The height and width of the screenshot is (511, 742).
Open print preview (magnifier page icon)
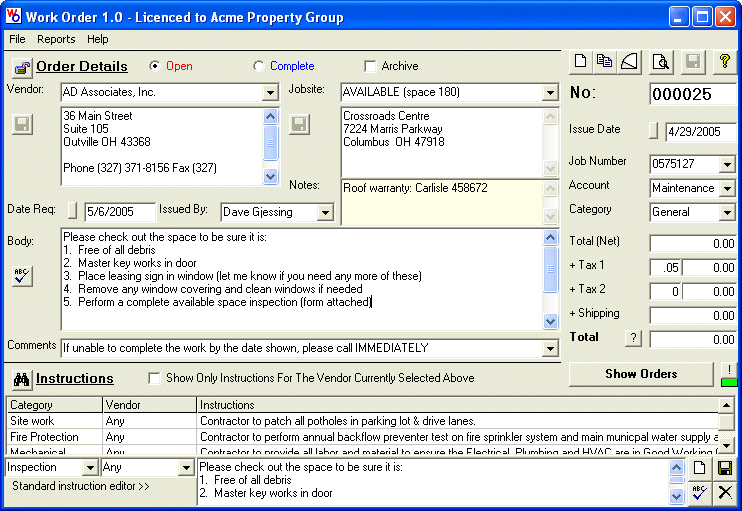click(661, 62)
